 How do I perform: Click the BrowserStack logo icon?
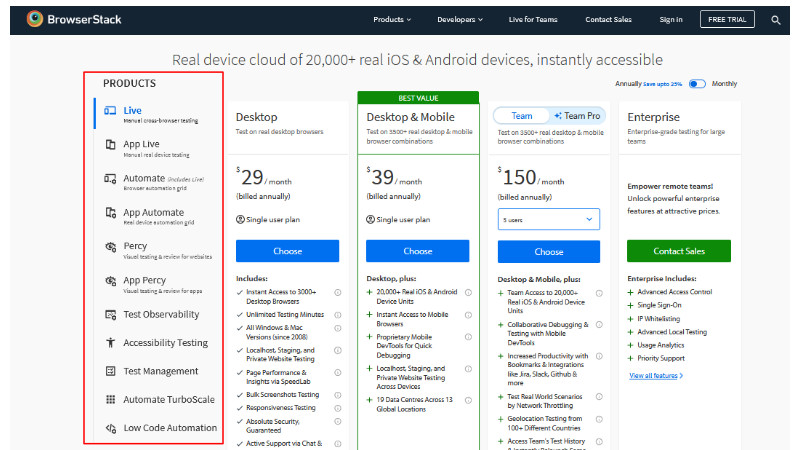[35, 19]
